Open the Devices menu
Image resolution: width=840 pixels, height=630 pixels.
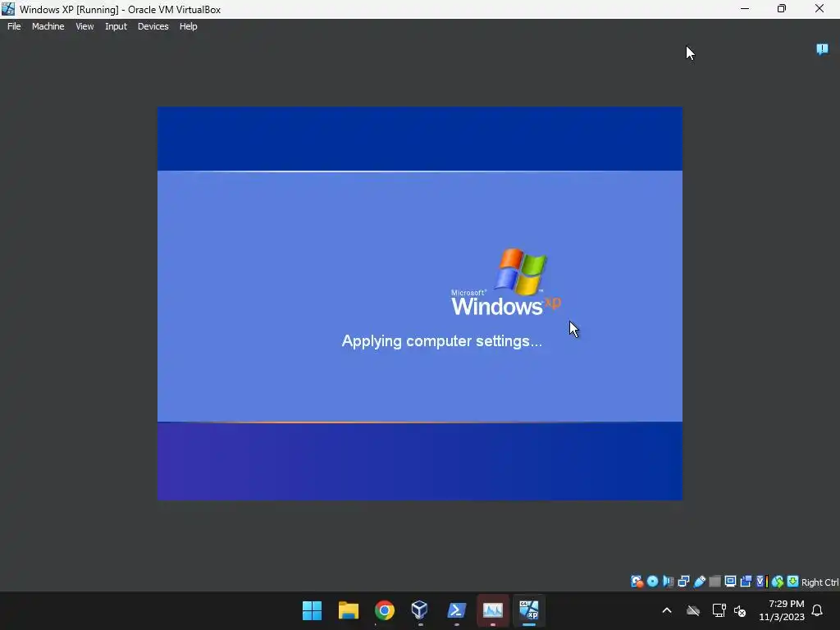point(153,26)
